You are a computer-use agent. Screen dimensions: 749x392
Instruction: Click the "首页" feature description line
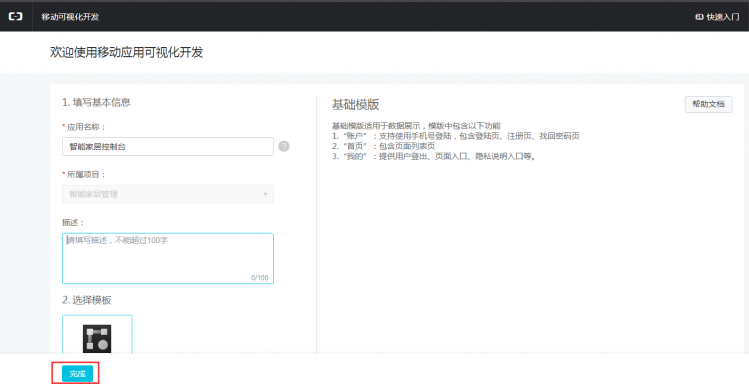pyautogui.click(x=384, y=146)
